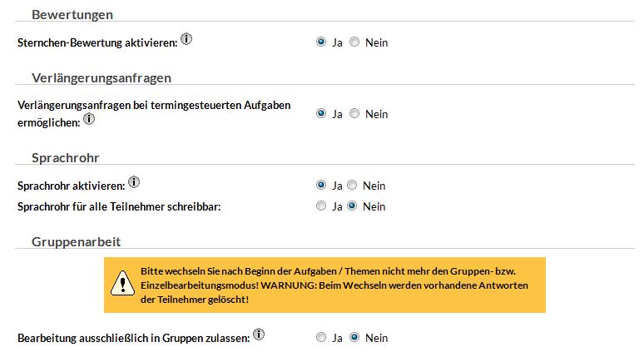The image size is (644, 357).
Task: Select Nein for Sternchen-Bewertung aktivieren
Action: click(354, 42)
